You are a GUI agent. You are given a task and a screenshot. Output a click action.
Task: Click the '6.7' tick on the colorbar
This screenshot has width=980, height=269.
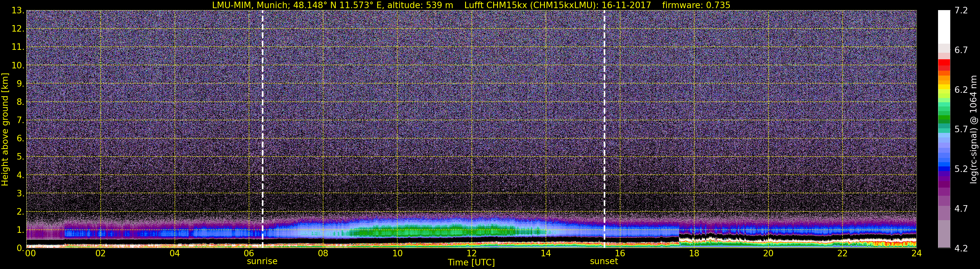pos(961,50)
